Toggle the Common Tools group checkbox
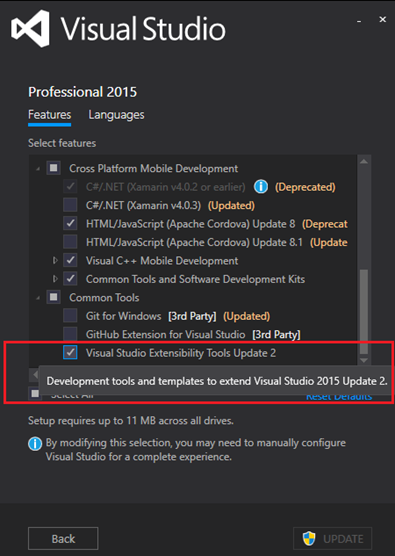395x556 pixels. [x=54, y=297]
